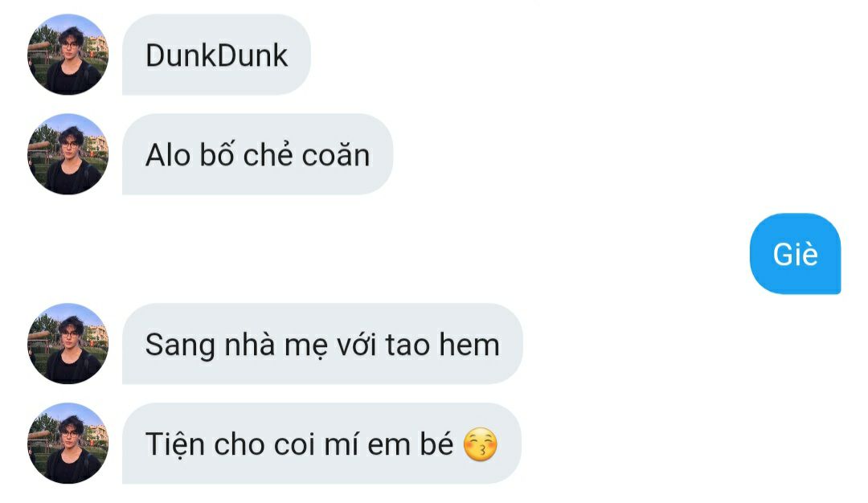Open sender avatar beside Alo bố chẻ coăn

click(68, 153)
